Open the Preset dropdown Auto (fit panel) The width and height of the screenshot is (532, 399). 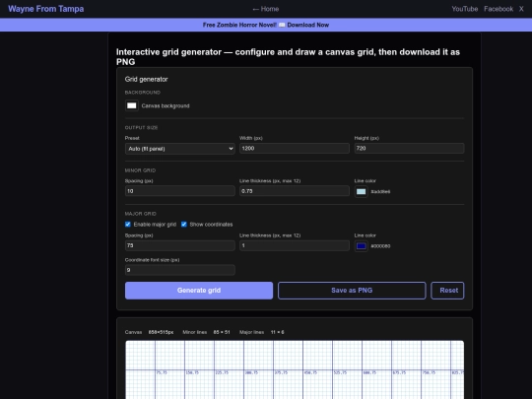coord(180,149)
